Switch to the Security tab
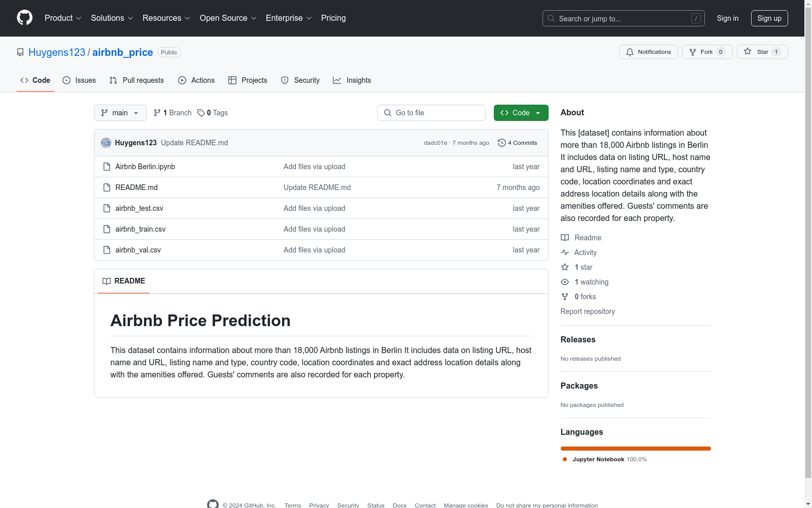 coord(300,80)
